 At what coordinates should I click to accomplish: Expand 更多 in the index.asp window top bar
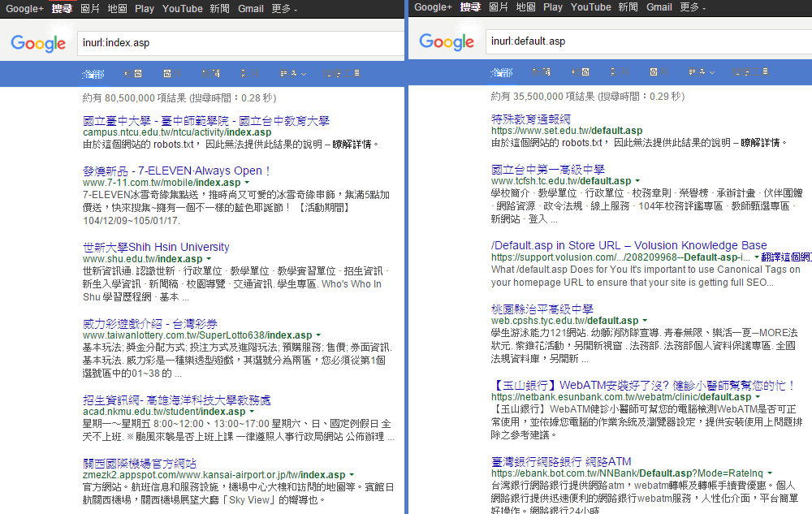point(284,9)
